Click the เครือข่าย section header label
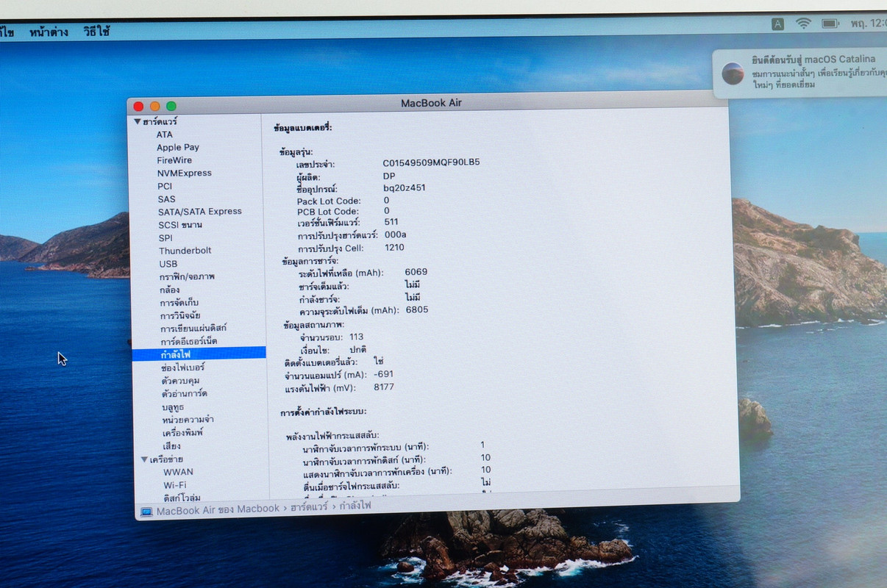 point(166,459)
